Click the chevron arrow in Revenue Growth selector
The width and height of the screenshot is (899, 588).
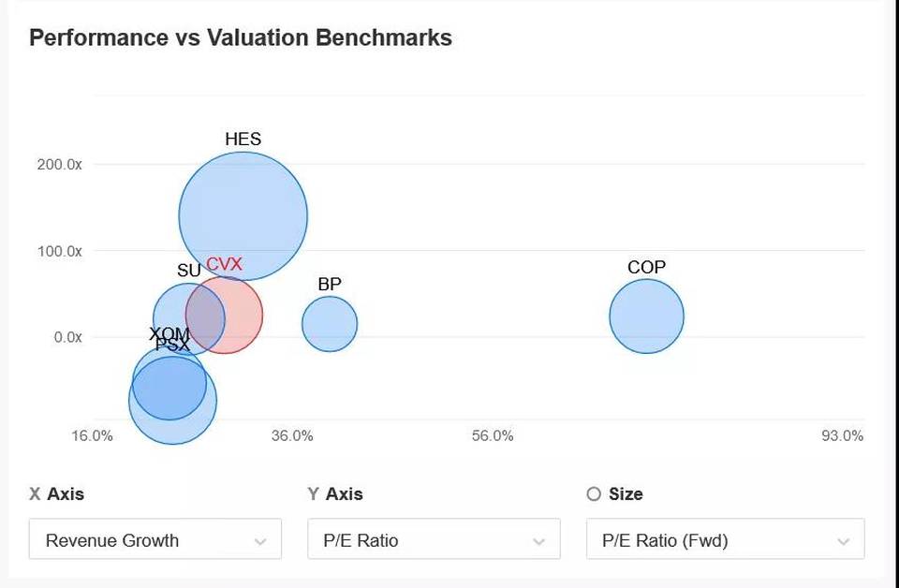(x=260, y=541)
